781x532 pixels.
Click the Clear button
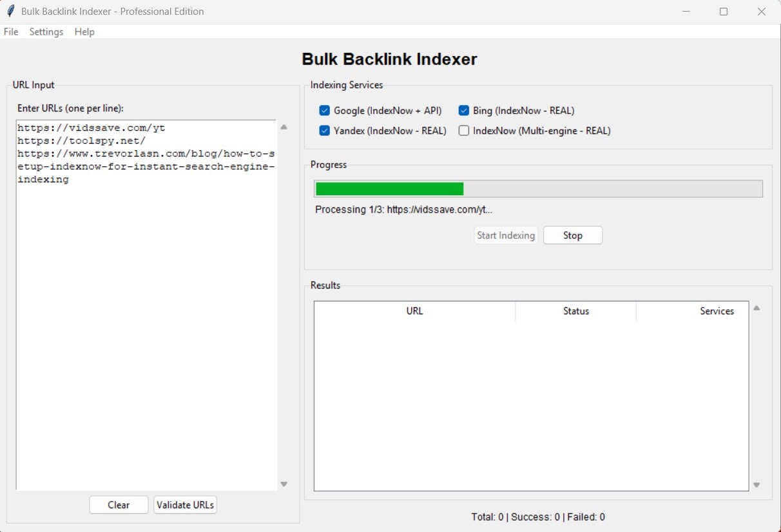119,505
